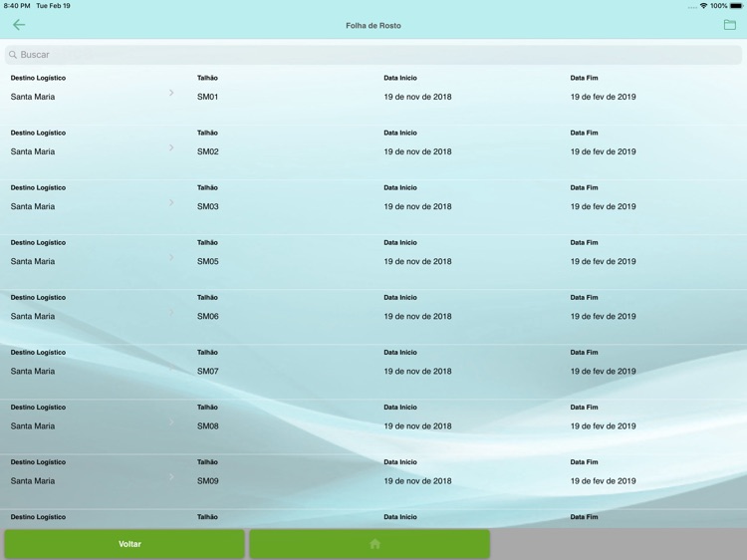Select the SM05 talhão value
747x560 pixels.
(x=208, y=261)
